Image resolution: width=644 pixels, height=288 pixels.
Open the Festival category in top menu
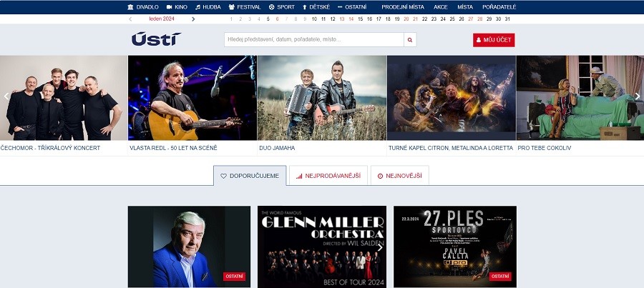tap(245, 7)
